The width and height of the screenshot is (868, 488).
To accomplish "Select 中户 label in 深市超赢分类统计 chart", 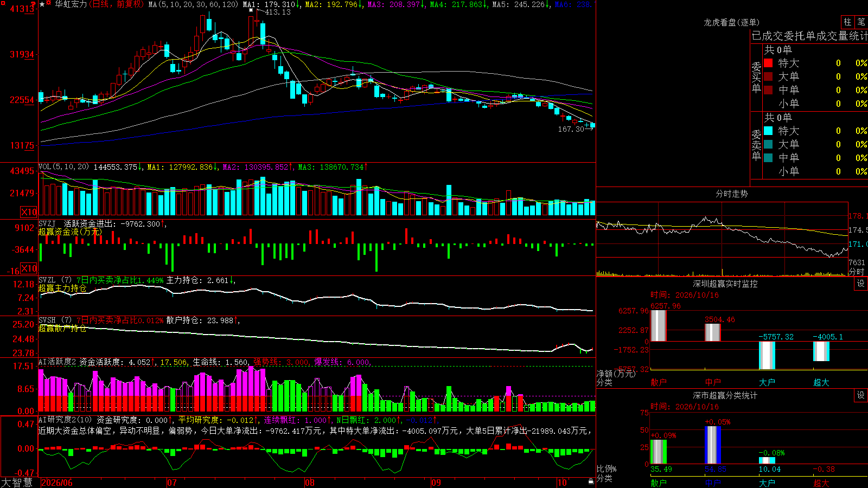I will (x=713, y=483).
